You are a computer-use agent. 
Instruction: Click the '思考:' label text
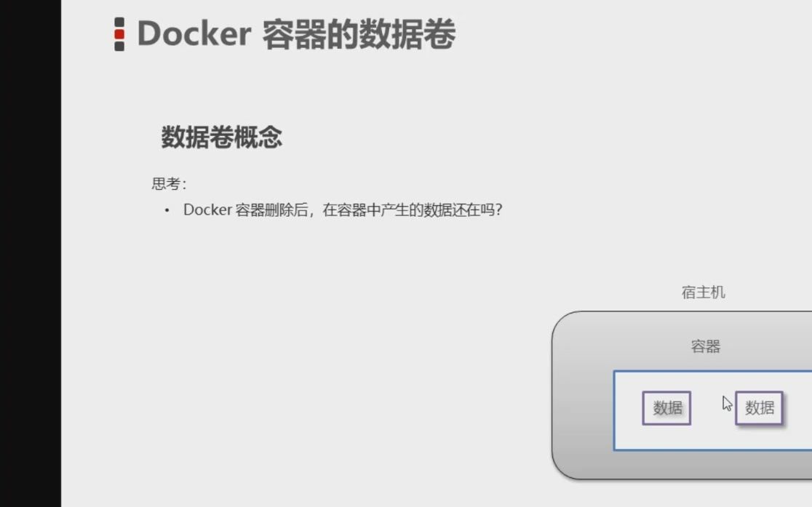[x=169, y=184]
